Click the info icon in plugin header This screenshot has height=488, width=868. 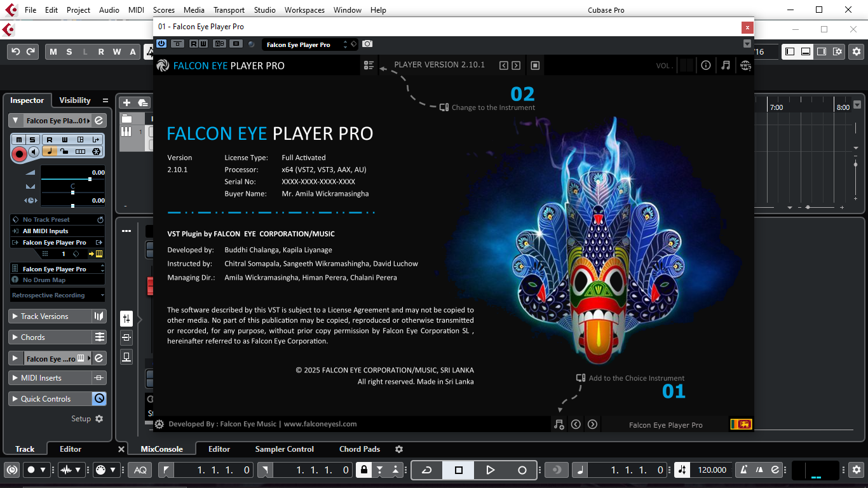705,65
